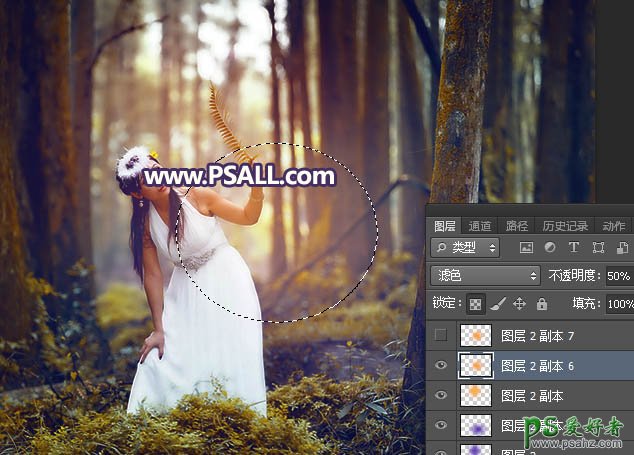
Task: Open the 历史记录 tab
Action: [x=565, y=226]
